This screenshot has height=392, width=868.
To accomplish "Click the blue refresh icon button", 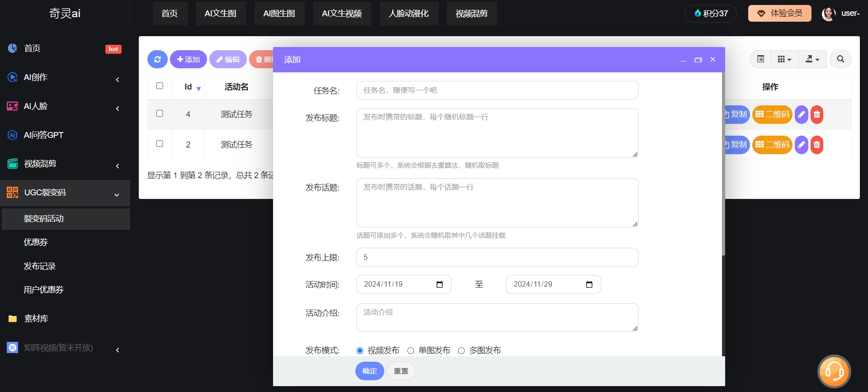I will [157, 59].
